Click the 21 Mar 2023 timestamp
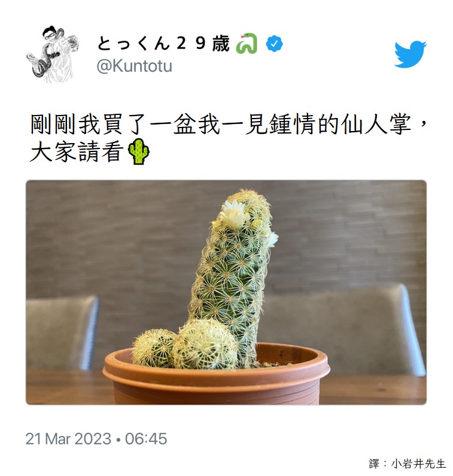This screenshot has height=476, width=453. click(x=69, y=439)
